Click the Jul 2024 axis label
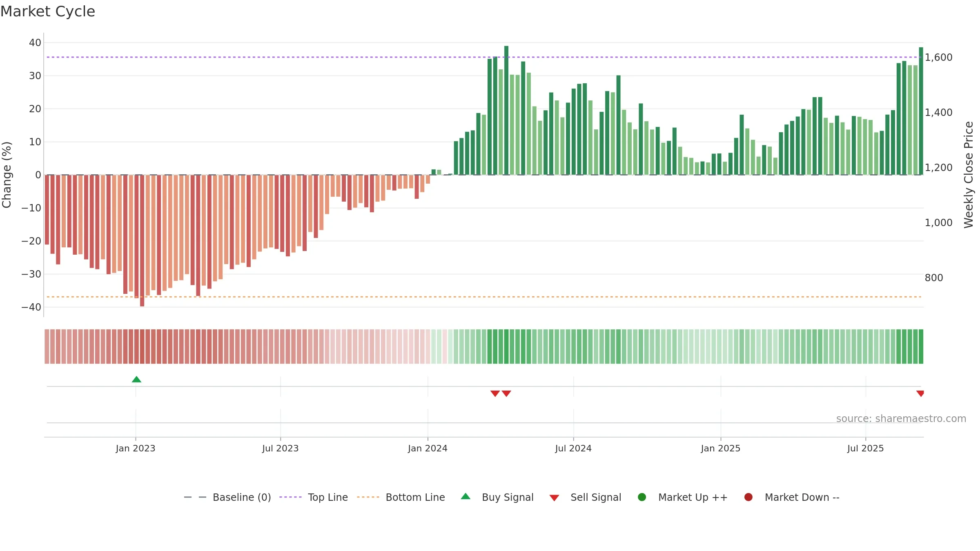Screen dimensions: 980x551 pyautogui.click(x=573, y=448)
